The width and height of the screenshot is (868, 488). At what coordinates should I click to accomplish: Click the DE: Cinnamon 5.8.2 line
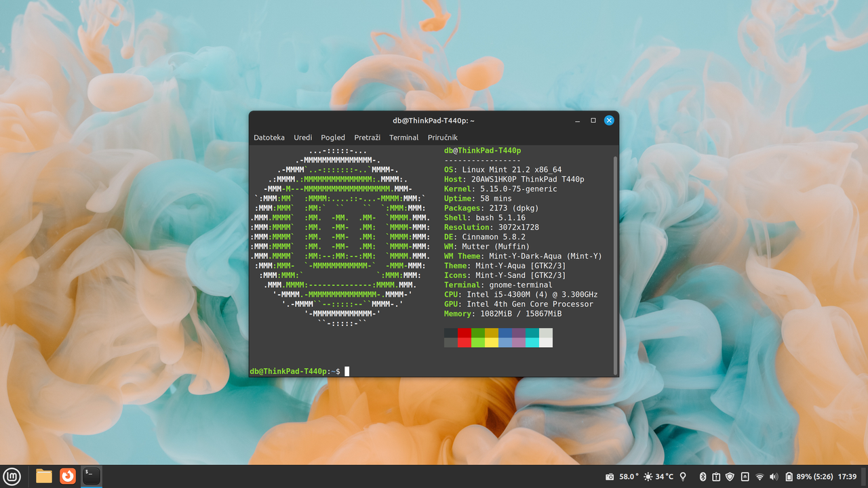[x=485, y=237]
